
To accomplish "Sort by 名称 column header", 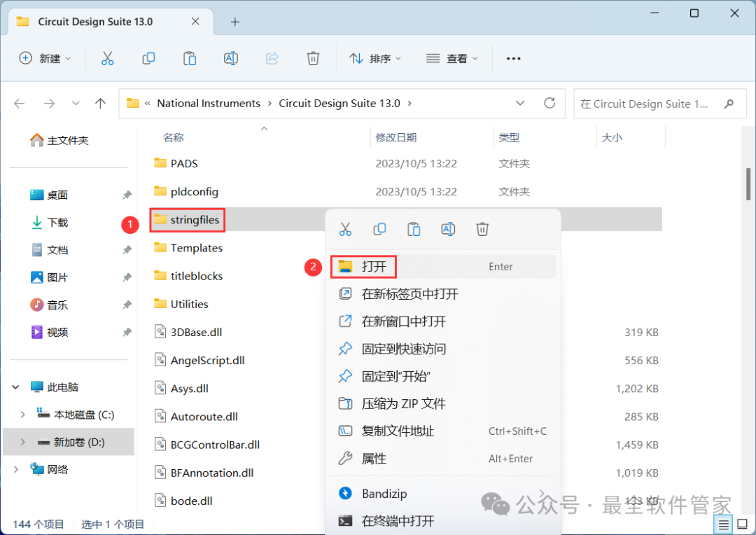I will tap(174, 137).
